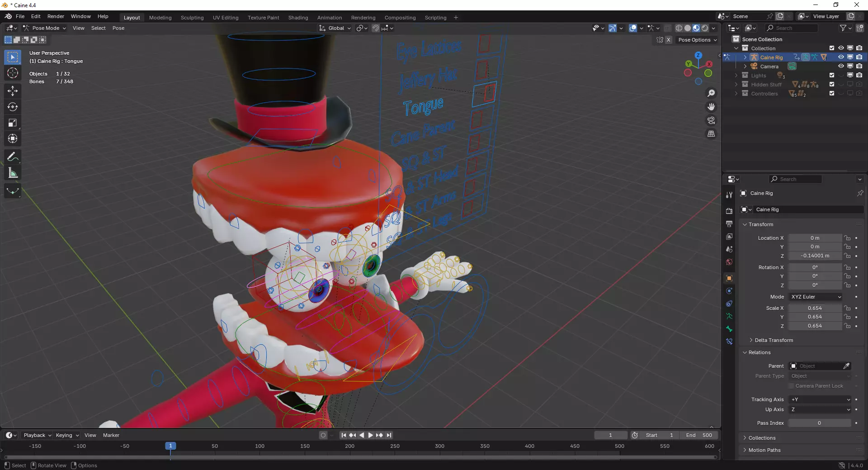This screenshot has height=470, width=868.
Task: Open the Tool properties tab
Action: pos(729,195)
